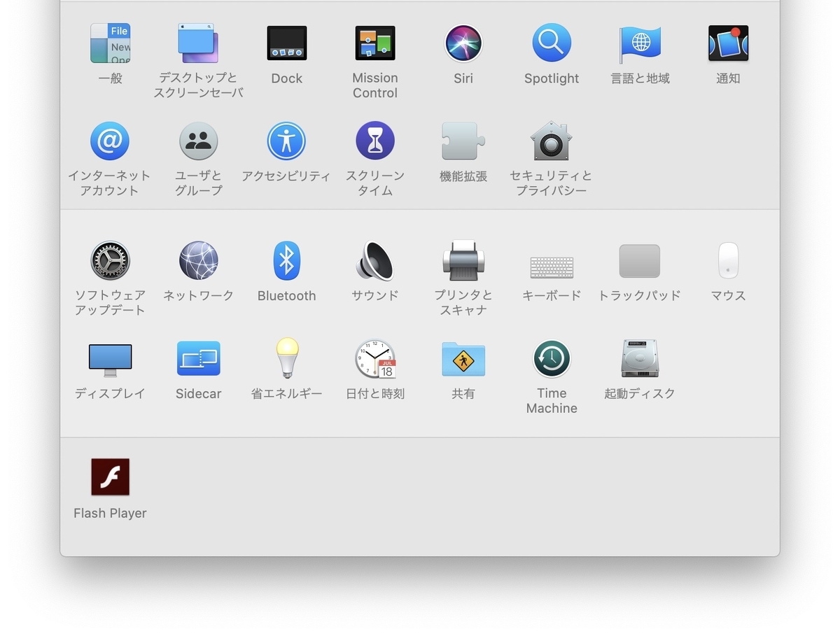Open デスクトップとスクリーンセーバ preferences
Viewport: 840px width, 636px height.
pyautogui.click(x=199, y=43)
